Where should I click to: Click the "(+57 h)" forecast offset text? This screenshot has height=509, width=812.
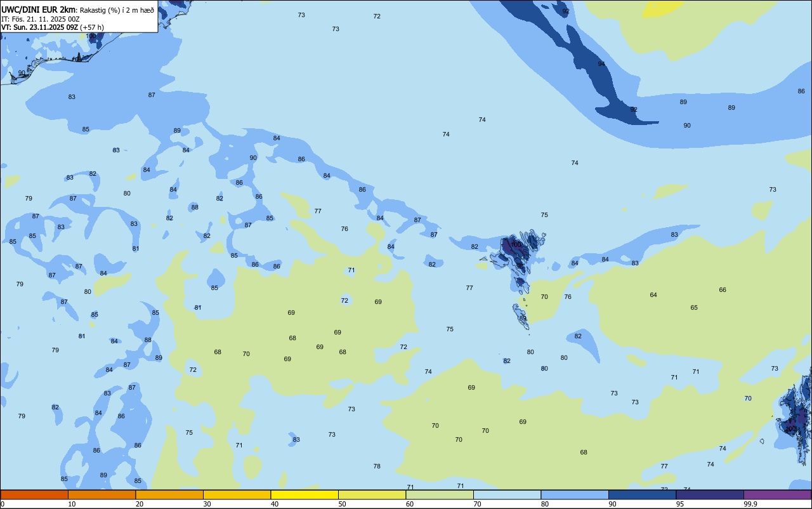pyautogui.click(x=92, y=27)
